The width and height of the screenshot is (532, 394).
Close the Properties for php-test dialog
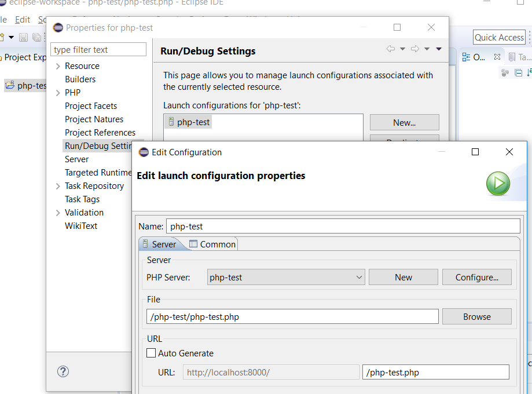pyautogui.click(x=431, y=27)
